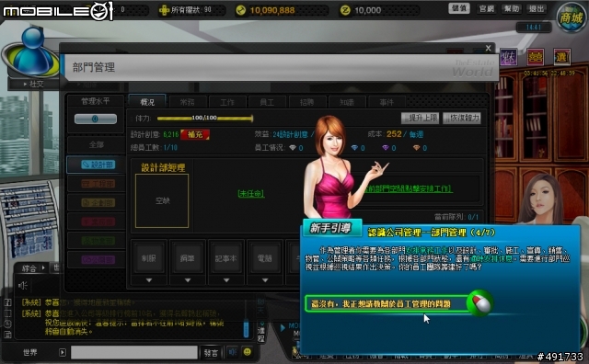
Task: Switch to the 招聘 tab
Action: (306, 102)
